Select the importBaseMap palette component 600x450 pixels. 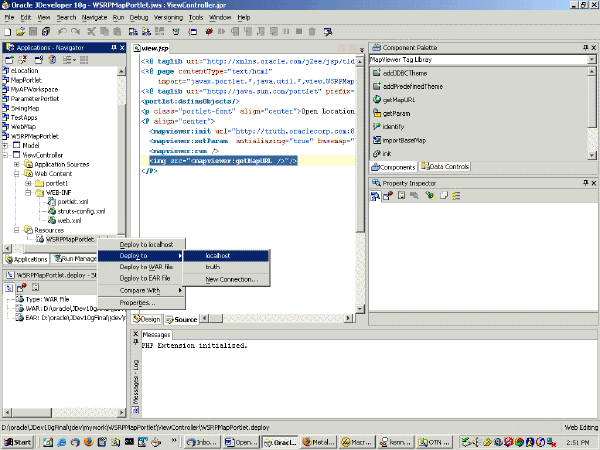tap(399, 140)
